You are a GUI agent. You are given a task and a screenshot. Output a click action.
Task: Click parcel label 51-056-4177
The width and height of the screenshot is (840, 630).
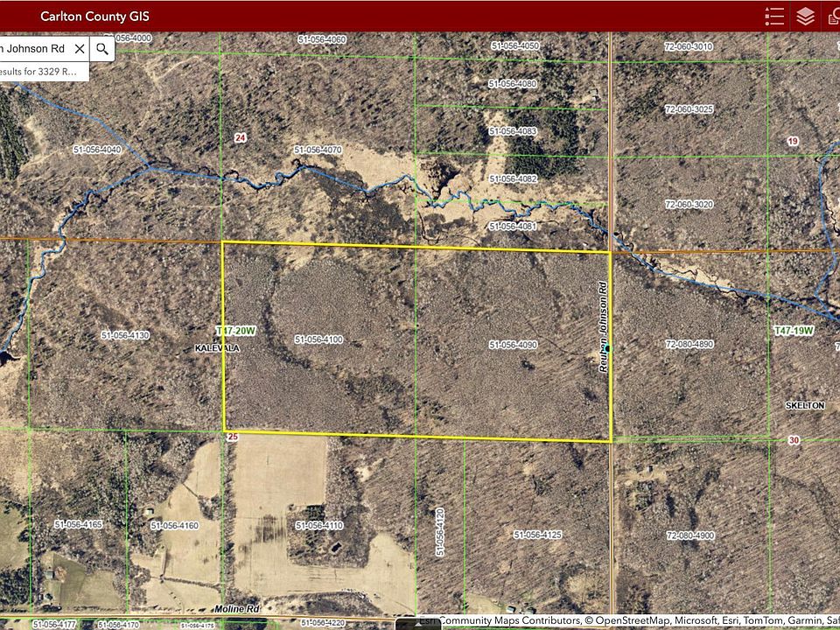coord(54,625)
